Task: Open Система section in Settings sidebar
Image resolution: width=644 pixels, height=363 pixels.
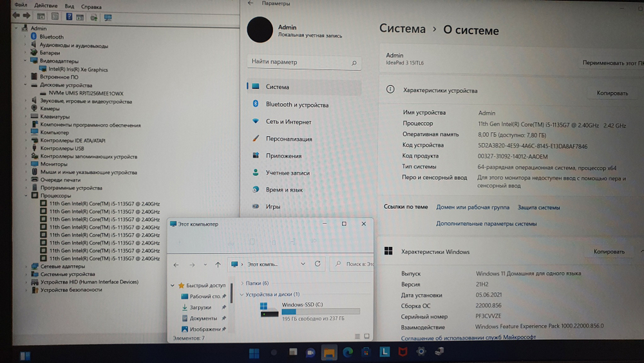Action: tap(304, 87)
